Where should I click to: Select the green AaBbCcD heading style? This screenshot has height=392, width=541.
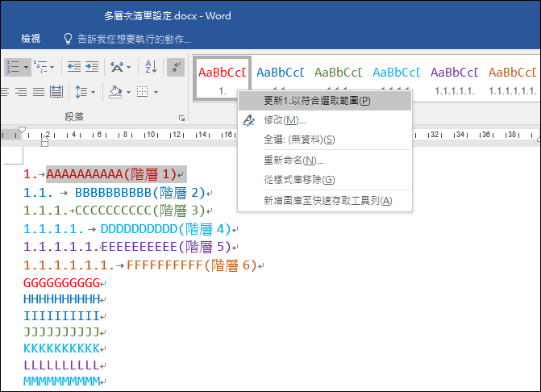338,73
